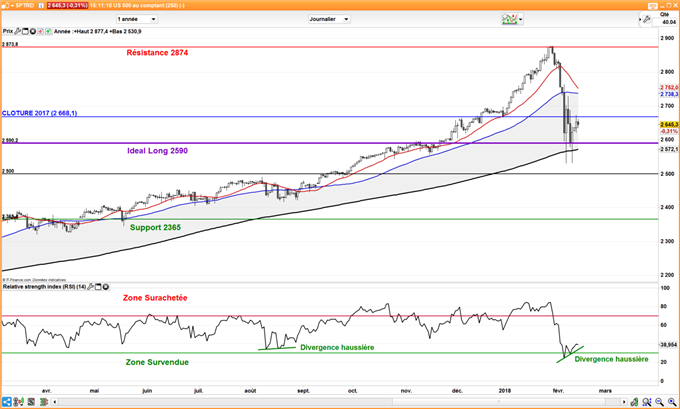
Task: Click the 'Relative strength index (RSI) (14)' title
Action: click(x=44, y=287)
